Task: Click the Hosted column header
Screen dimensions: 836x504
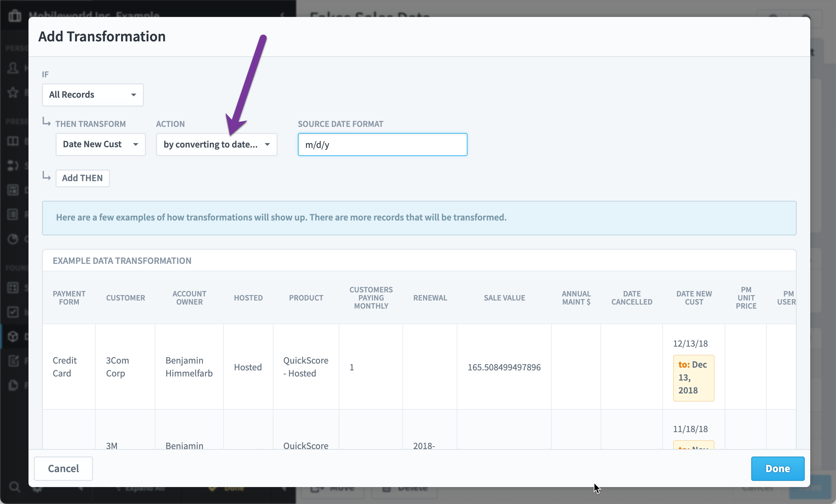Action: [248, 298]
